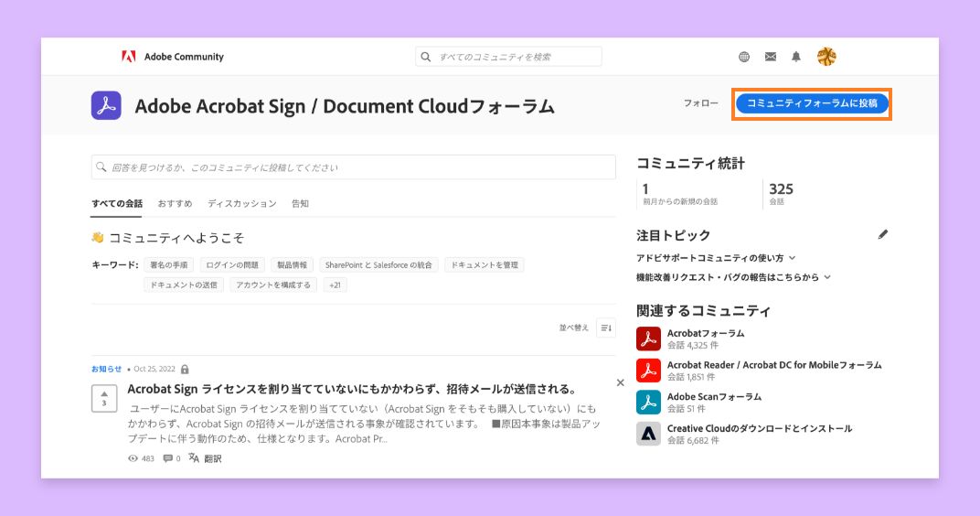Open Creative Cloudのダウンロードとインストール link
980x516 pixels.
pyautogui.click(x=760, y=428)
